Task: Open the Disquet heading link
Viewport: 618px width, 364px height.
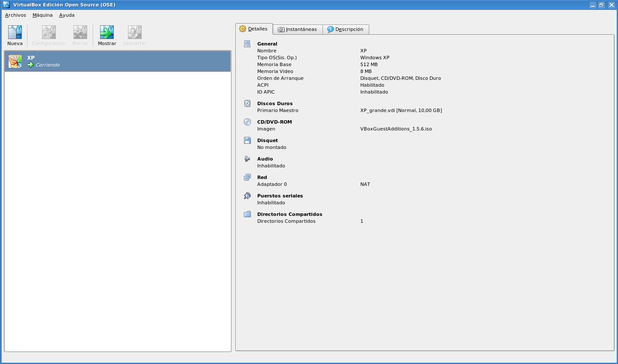Action: pos(268,140)
